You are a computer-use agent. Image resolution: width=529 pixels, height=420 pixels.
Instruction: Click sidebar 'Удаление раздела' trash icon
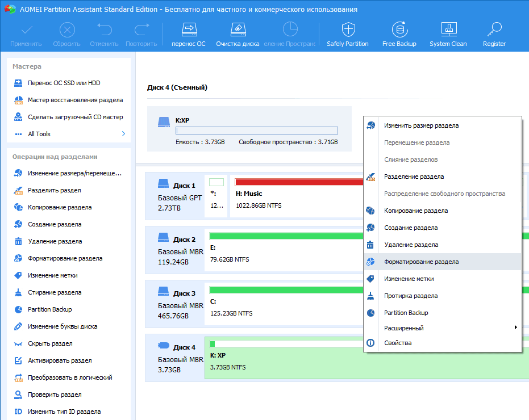pos(18,241)
